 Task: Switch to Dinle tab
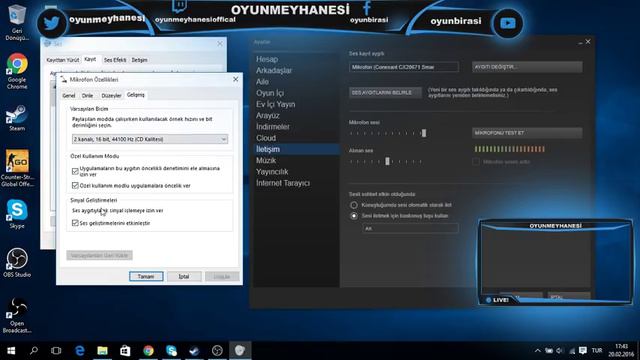(87, 96)
